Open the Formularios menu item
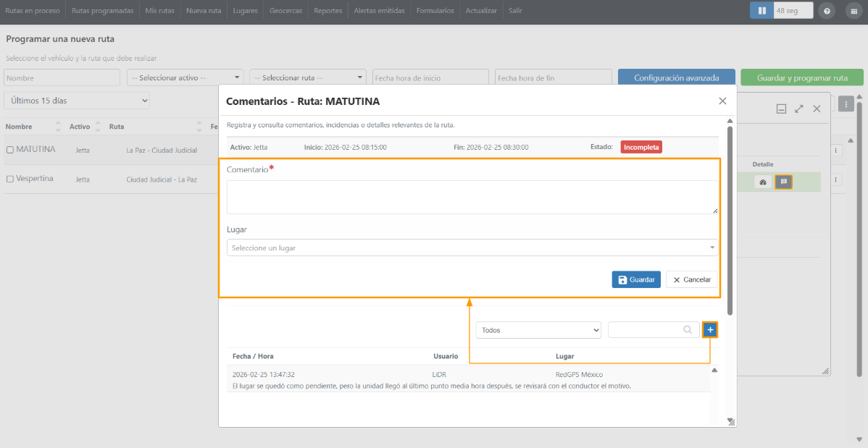 435,11
